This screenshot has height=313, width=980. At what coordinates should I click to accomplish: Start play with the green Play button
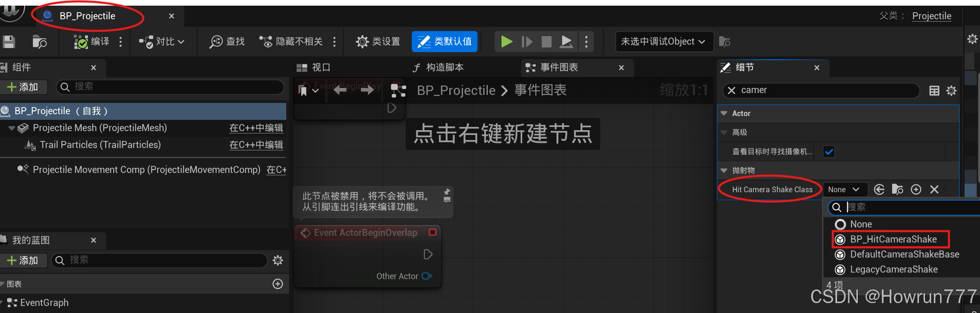pyautogui.click(x=507, y=42)
